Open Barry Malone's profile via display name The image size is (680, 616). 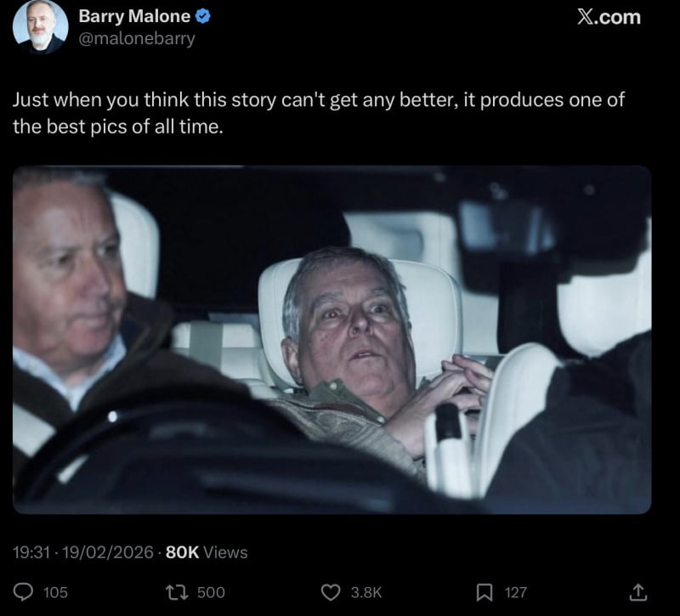(x=134, y=16)
